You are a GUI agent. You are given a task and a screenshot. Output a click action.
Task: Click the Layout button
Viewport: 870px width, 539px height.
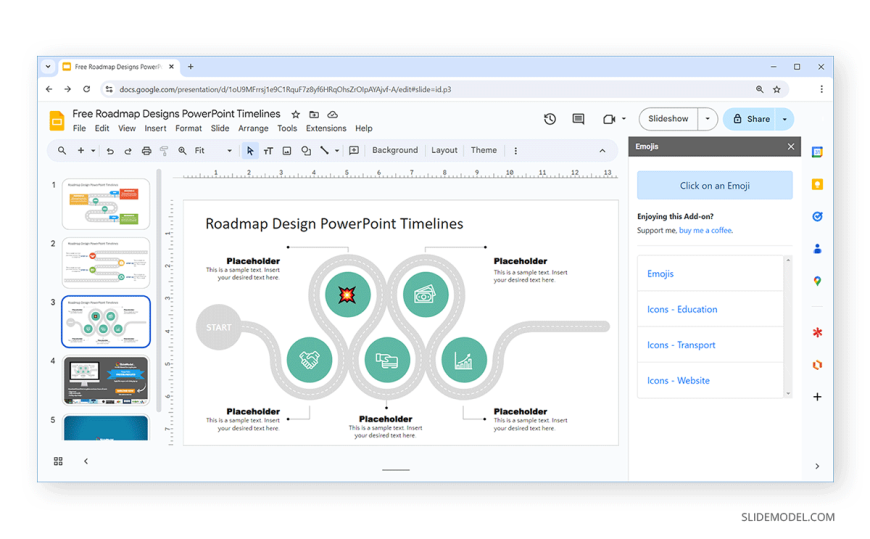click(x=444, y=150)
